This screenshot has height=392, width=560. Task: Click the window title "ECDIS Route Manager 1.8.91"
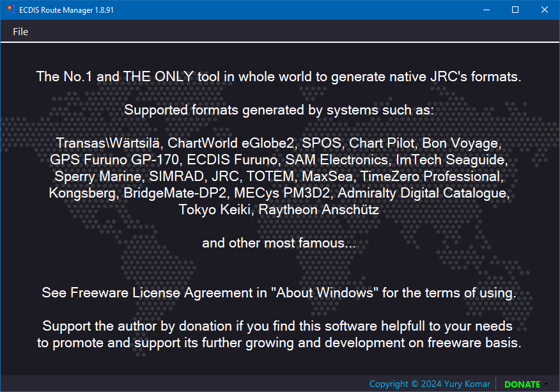click(66, 10)
